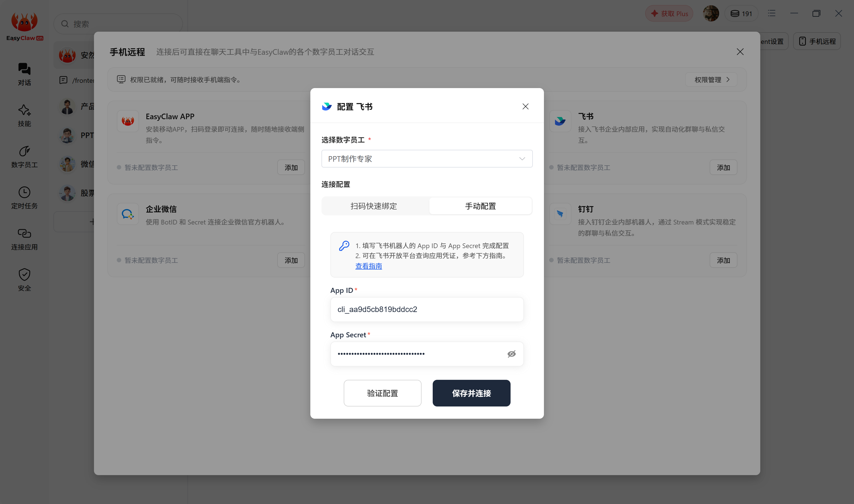Focus the App Secret input field
This screenshot has width=854, height=504.
coord(427,354)
